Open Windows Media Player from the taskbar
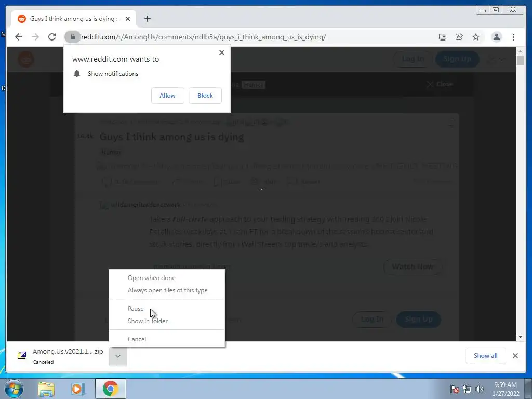 [x=78, y=389]
